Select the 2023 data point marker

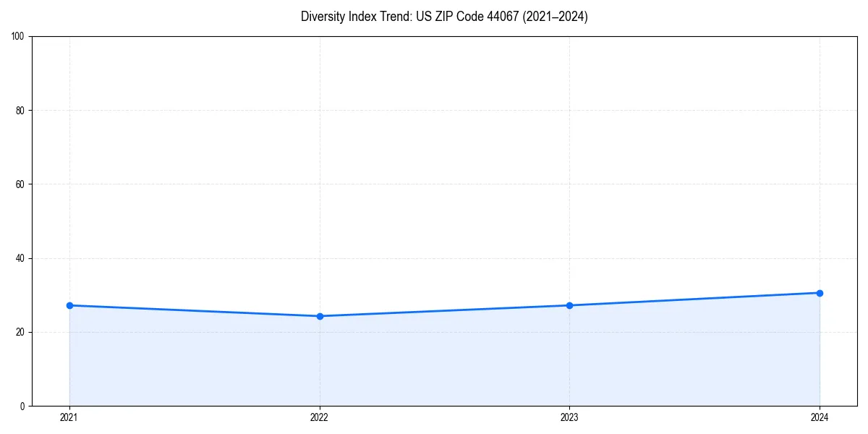[569, 305]
